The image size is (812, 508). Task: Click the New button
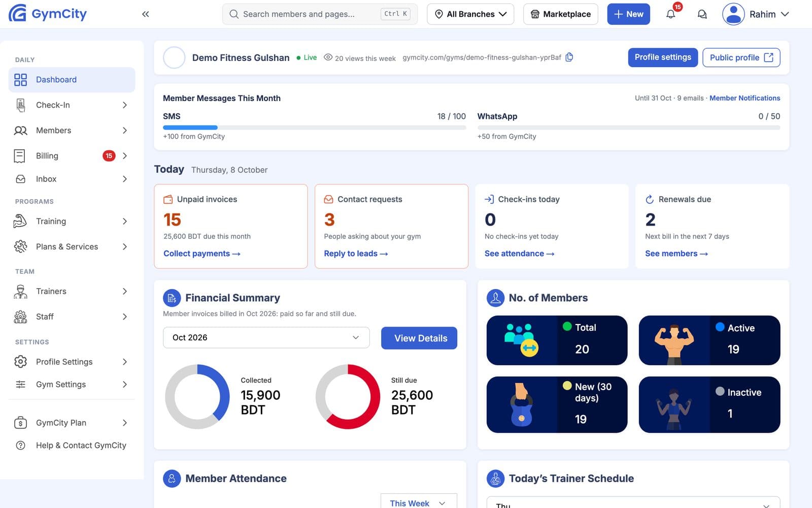click(628, 14)
